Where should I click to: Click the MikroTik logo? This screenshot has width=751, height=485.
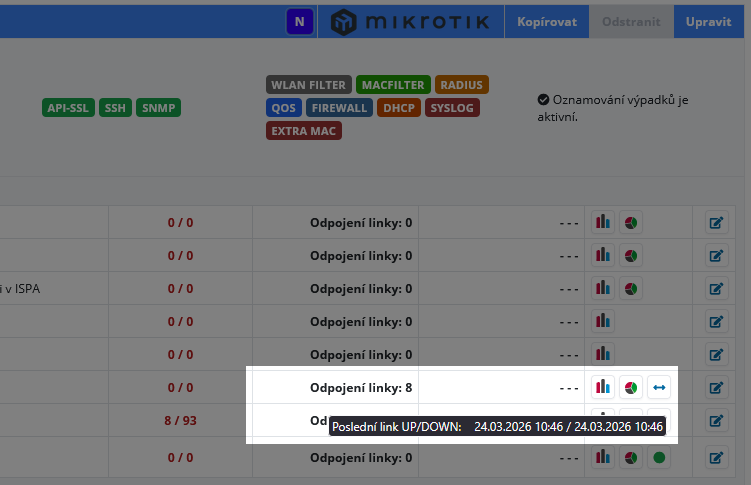(411, 22)
